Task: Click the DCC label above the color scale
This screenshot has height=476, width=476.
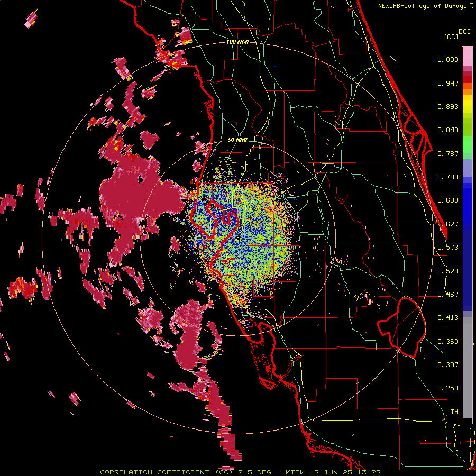Action: [x=464, y=32]
